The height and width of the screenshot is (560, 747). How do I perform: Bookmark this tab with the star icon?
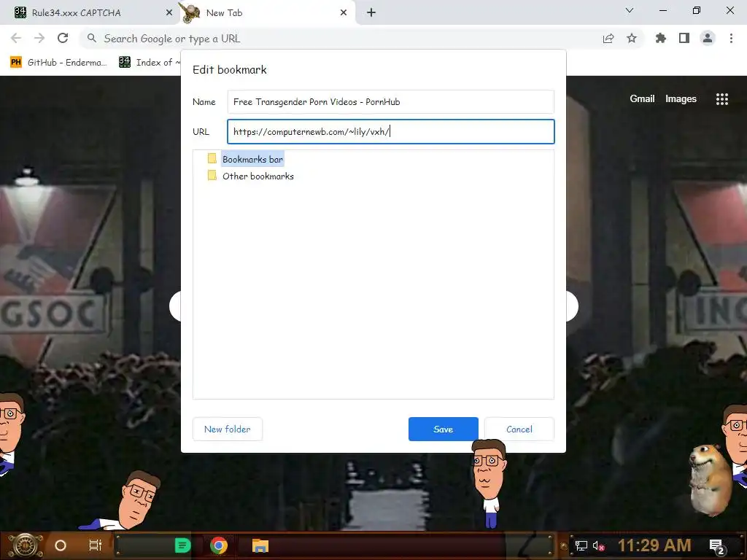(632, 38)
